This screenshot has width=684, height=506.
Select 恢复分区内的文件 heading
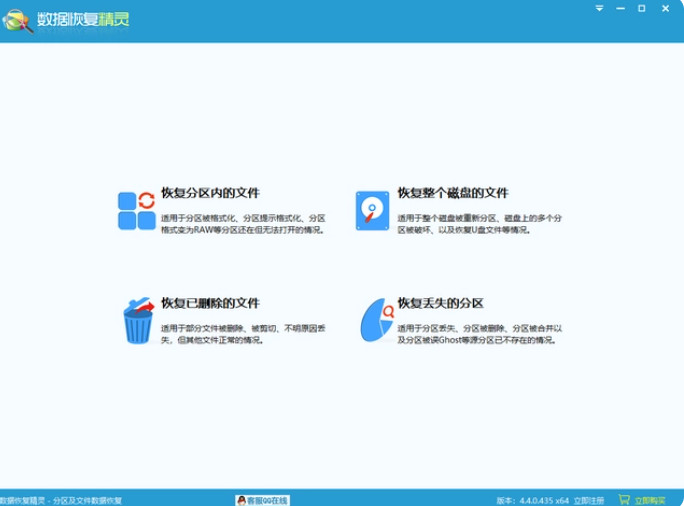210,193
